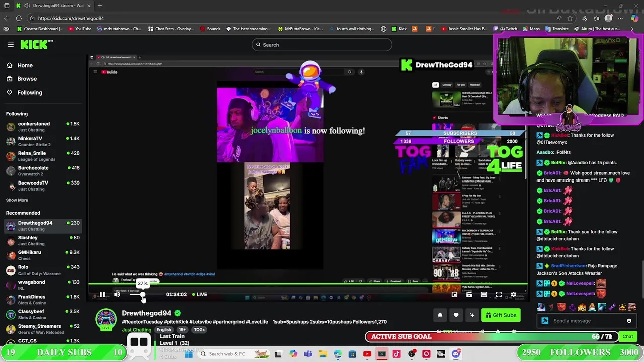Toggle notification bell for Drewthegod94

tap(440, 315)
